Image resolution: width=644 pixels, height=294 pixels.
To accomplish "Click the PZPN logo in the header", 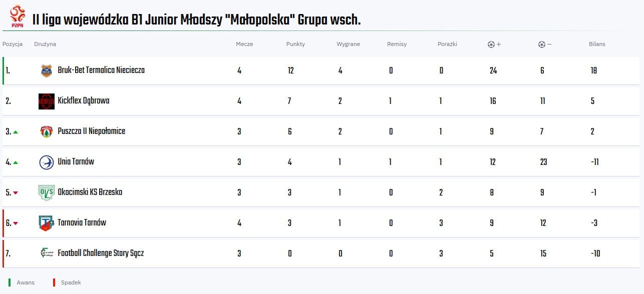I will click(x=18, y=17).
